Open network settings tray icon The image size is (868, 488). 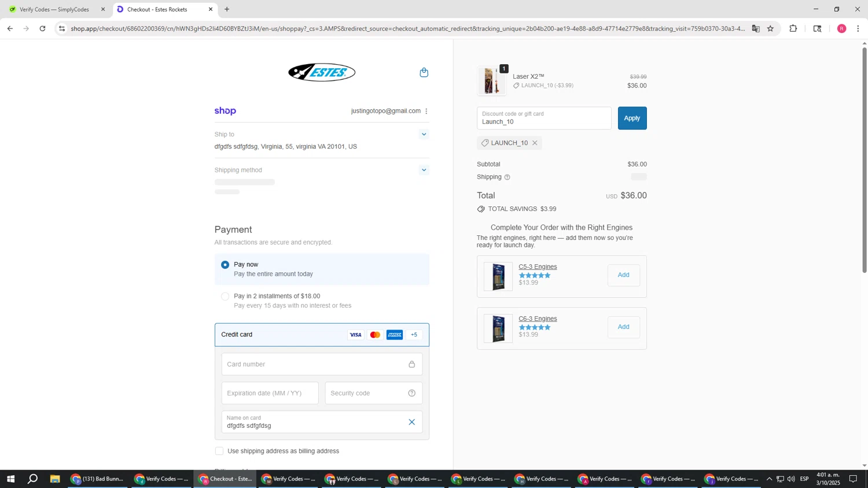click(x=780, y=479)
